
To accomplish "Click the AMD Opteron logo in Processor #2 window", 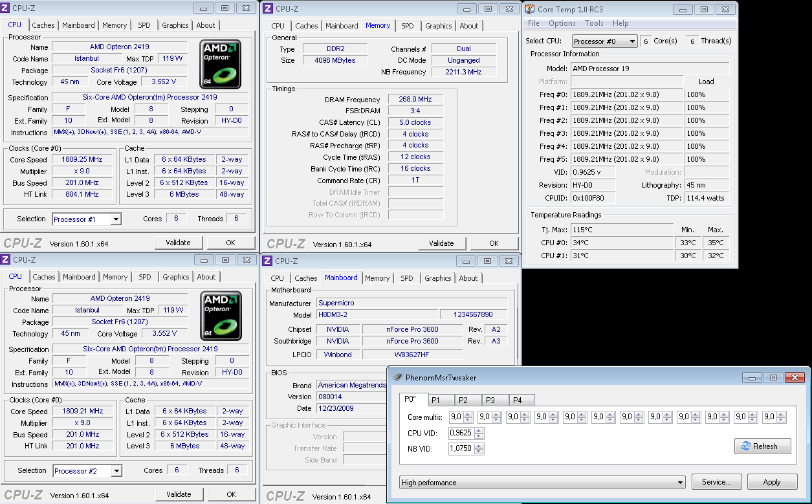I will click(221, 315).
